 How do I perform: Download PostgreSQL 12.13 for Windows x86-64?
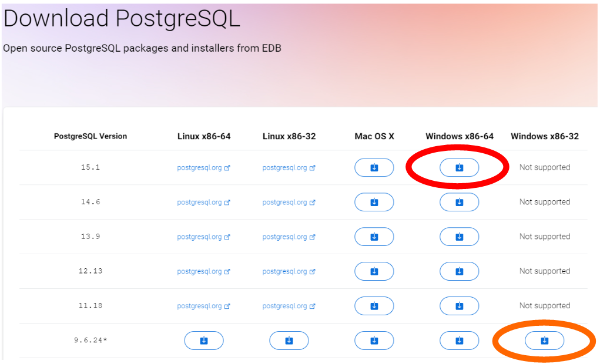(459, 271)
